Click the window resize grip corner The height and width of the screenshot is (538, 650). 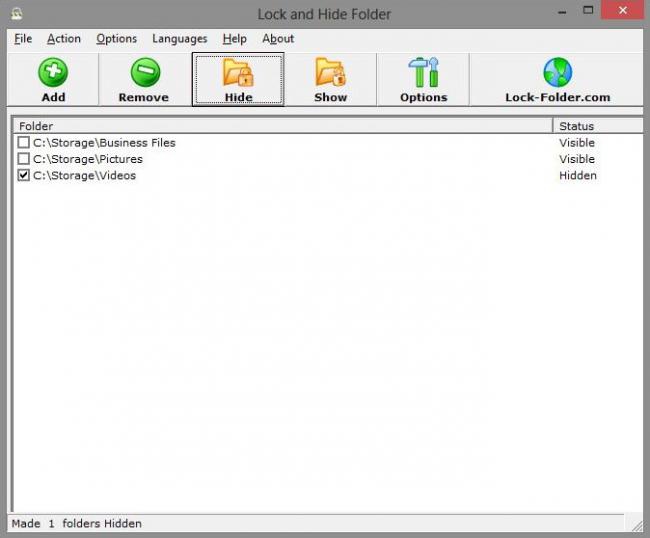pyautogui.click(x=637, y=525)
